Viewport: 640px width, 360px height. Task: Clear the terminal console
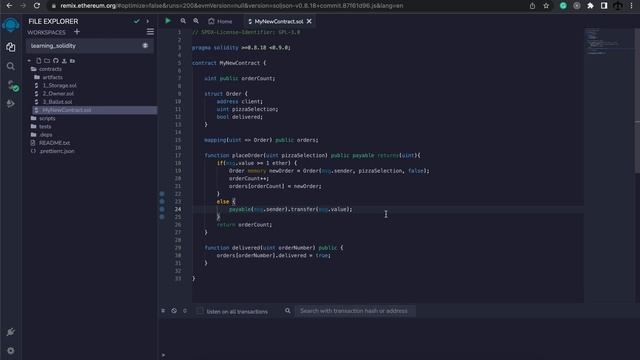click(x=174, y=311)
